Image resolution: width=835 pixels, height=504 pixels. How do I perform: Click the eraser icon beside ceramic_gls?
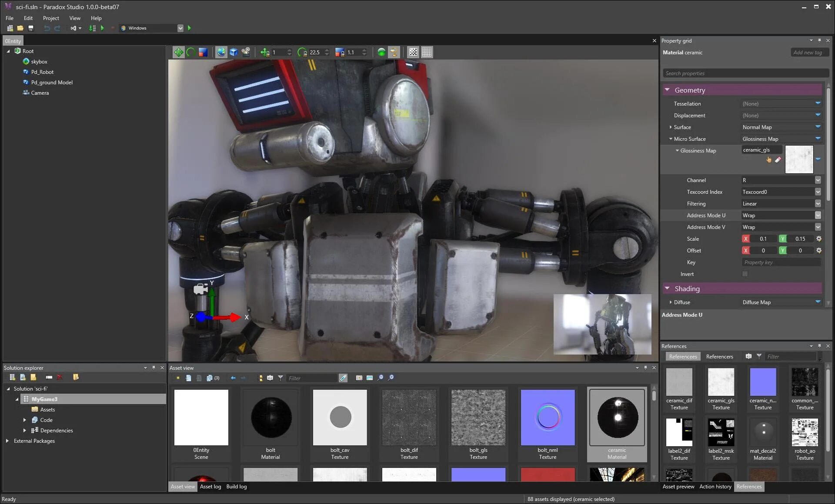(778, 160)
